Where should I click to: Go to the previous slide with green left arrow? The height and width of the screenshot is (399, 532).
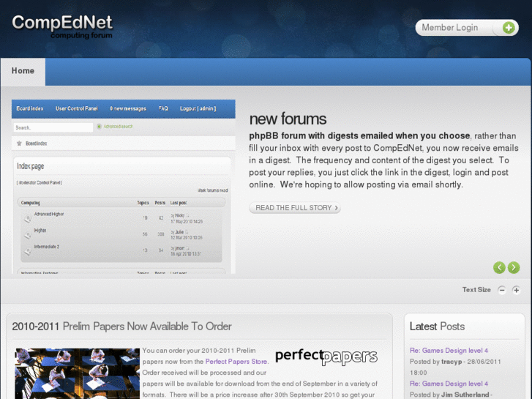click(499, 267)
